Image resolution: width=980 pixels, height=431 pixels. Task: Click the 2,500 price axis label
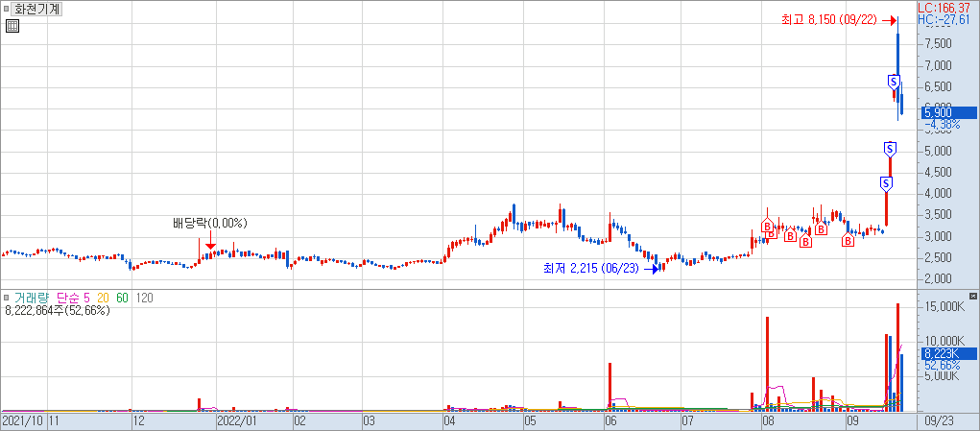tap(939, 258)
